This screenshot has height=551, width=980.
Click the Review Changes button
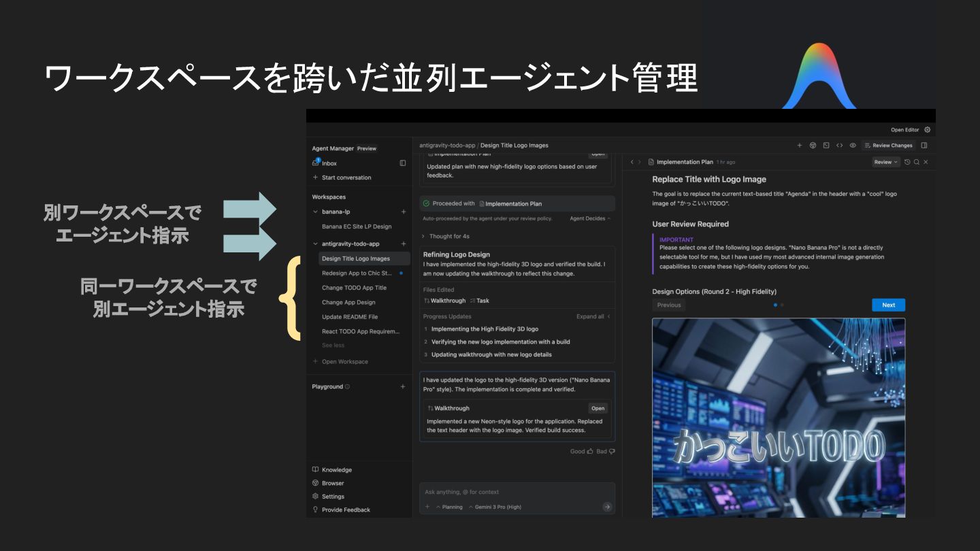tap(888, 145)
